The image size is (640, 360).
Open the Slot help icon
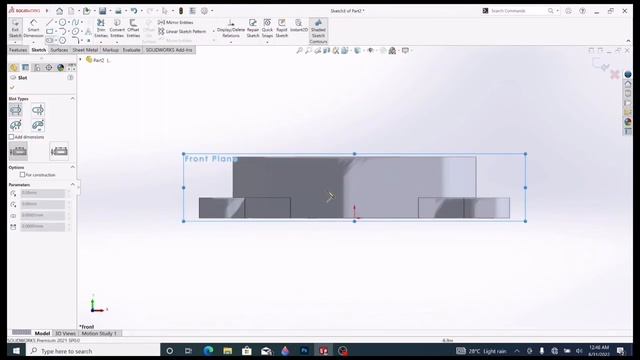[x=70, y=78]
